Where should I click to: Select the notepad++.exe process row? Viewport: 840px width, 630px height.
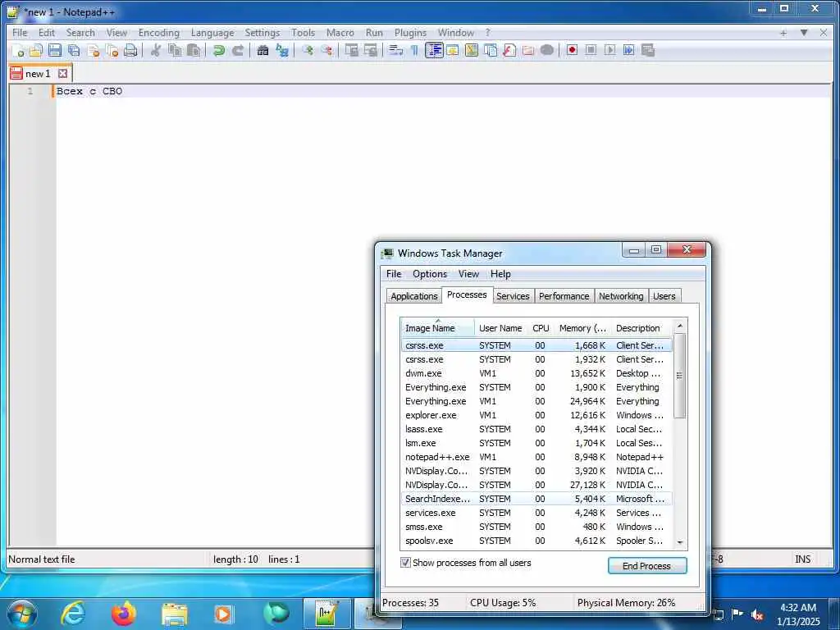pos(536,457)
